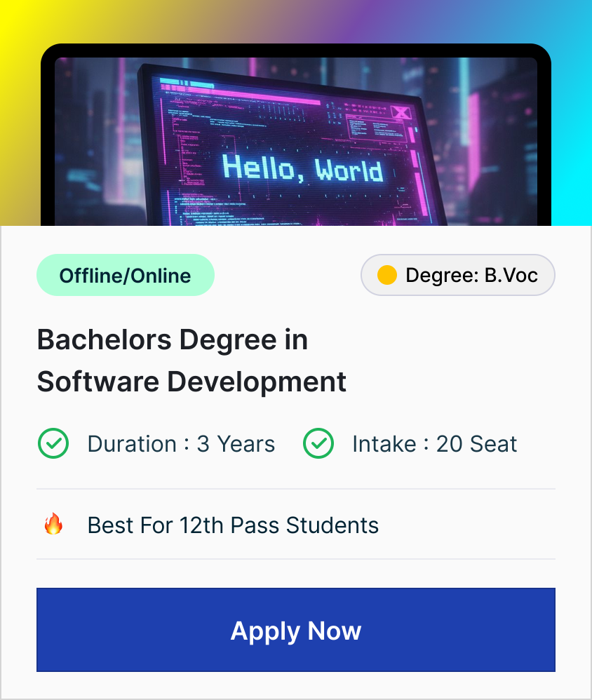Click the fire emoji icon
Screen dimensions: 592x700
coord(53,524)
